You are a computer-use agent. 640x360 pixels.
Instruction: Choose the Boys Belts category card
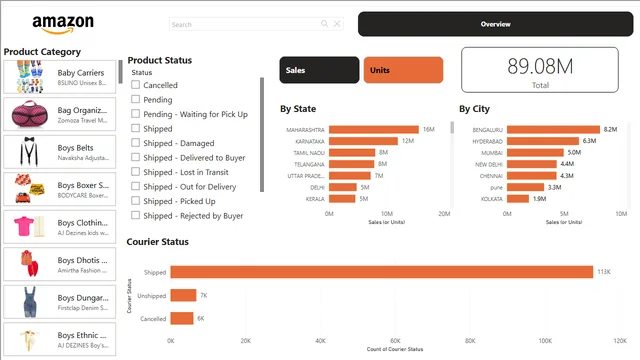60,152
